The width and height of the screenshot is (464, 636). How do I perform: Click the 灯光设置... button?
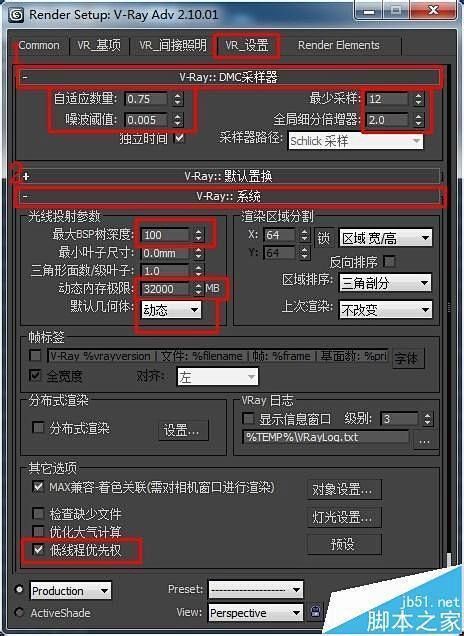[x=344, y=517]
